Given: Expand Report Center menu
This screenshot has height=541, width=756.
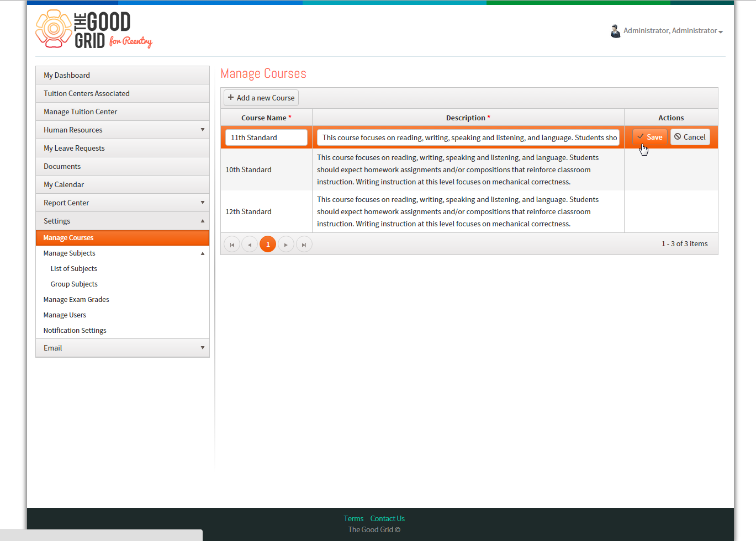Looking at the screenshot, I should click(x=123, y=203).
